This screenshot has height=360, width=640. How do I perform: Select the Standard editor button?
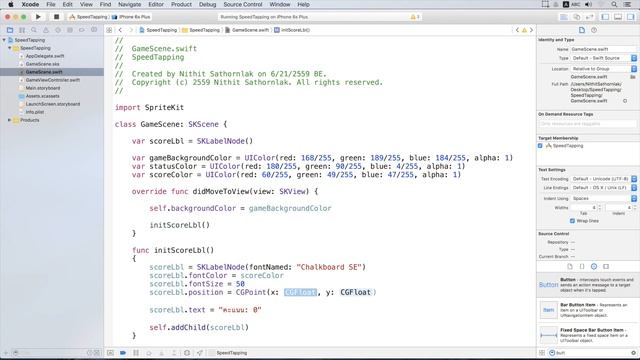click(564, 17)
